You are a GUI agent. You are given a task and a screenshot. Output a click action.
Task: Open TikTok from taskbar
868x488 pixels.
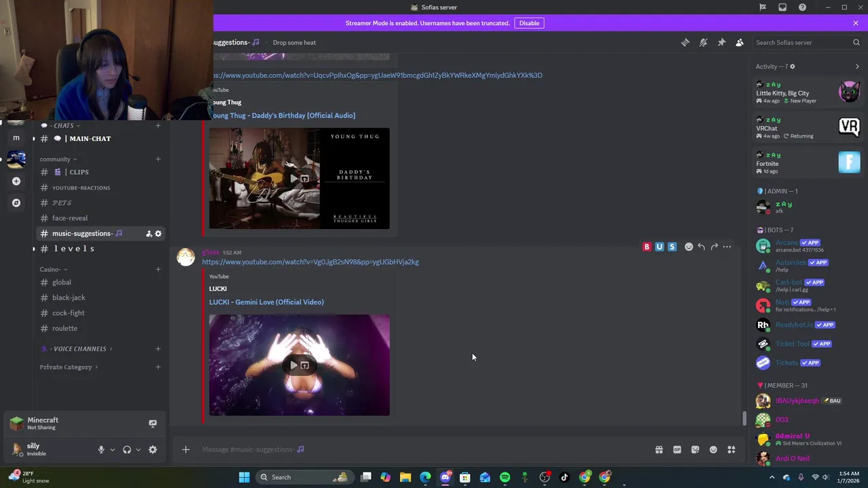point(564,477)
